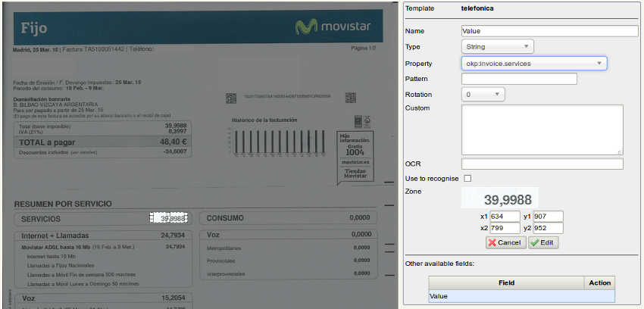Click the Gratis 1004 information box

coord(355,157)
